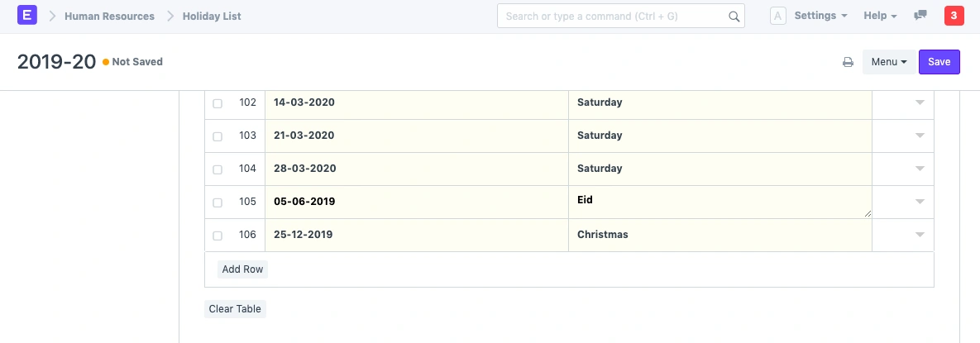The image size is (980, 343).
Task: Check the row 106 Christmas checkbox
Action: pos(218,236)
